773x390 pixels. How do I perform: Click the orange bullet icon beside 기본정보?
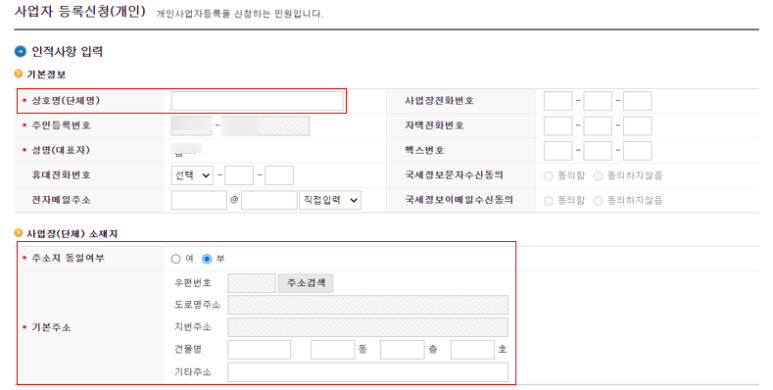pos(18,74)
